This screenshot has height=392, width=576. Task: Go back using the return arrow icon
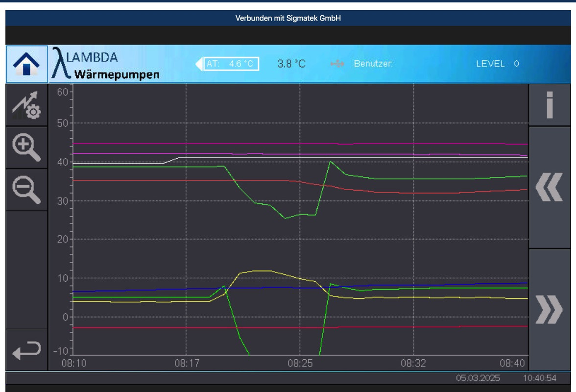(x=26, y=350)
